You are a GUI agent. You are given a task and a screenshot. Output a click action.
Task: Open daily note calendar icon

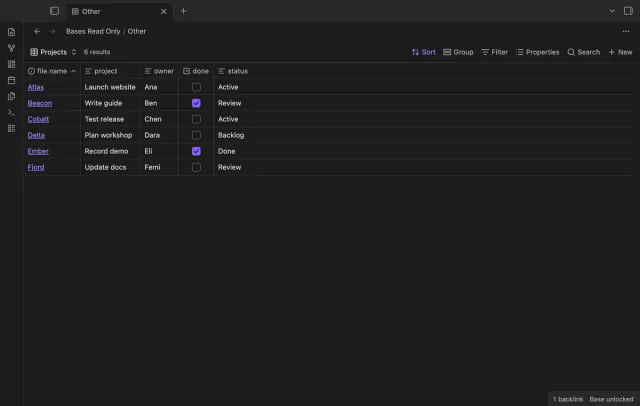coord(11,80)
